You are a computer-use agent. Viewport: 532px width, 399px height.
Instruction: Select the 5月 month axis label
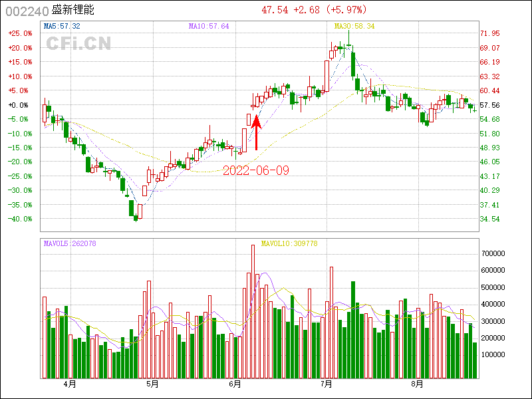click(x=152, y=384)
